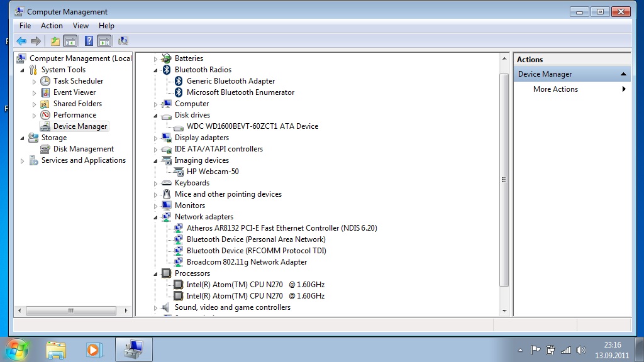Select Broadcom 802.11g Network Adapter
This screenshot has width=644, height=362.
tap(247, 262)
